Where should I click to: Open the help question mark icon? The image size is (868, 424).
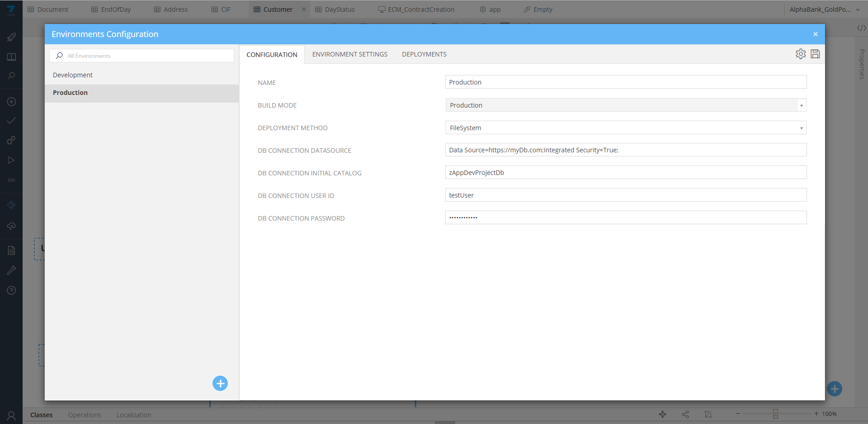[x=11, y=290]
